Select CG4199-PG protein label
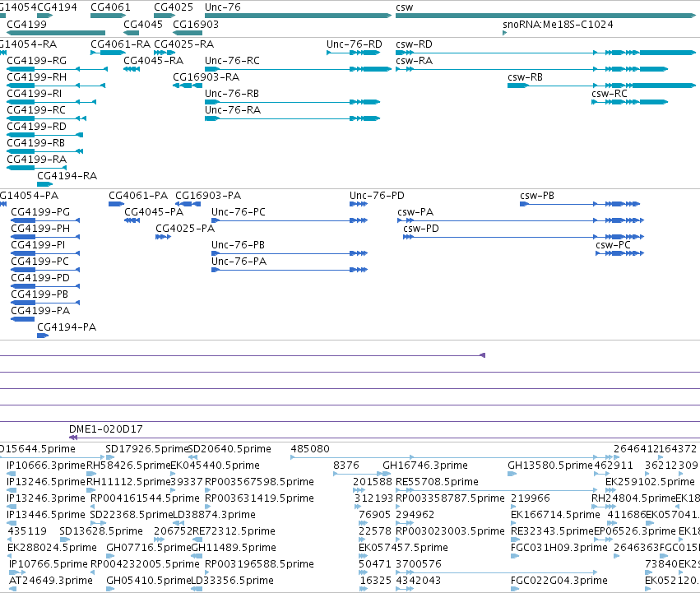700x593 pixels. [40, 212]
